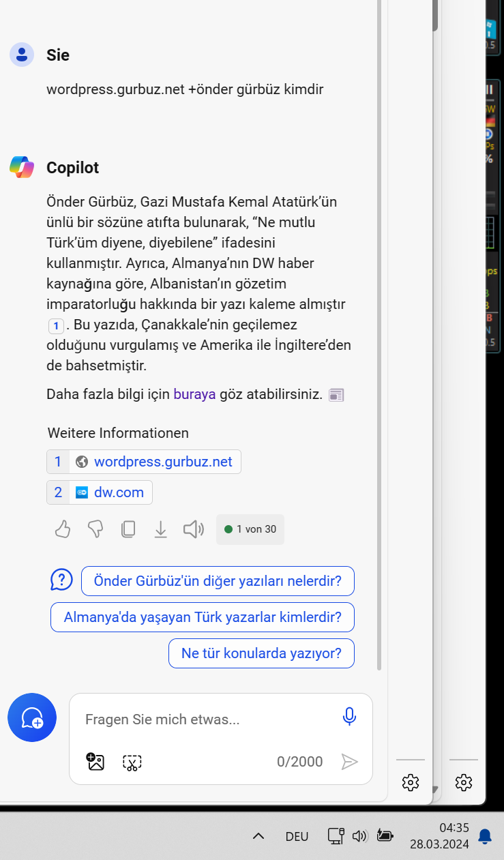Viewport: 504px width, 860px height.
Task: Activate the microphone voice input
Action: (x=349, y=717)
